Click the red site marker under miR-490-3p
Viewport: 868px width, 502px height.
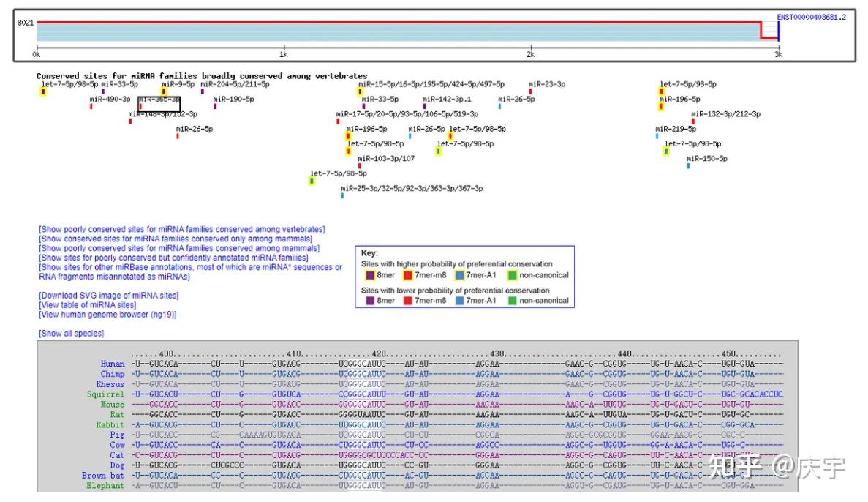pyautogui.click(x=91, y=106)
